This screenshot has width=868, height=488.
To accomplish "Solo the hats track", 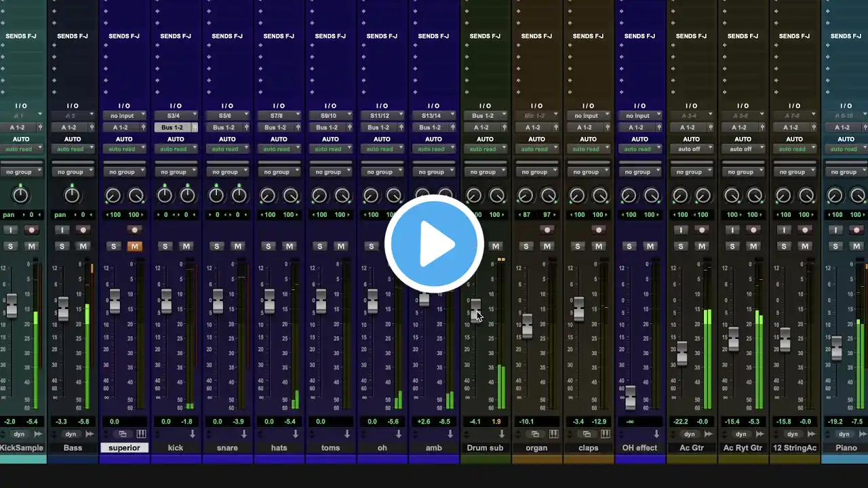I will pyautogui.click(x=269, y=246).
